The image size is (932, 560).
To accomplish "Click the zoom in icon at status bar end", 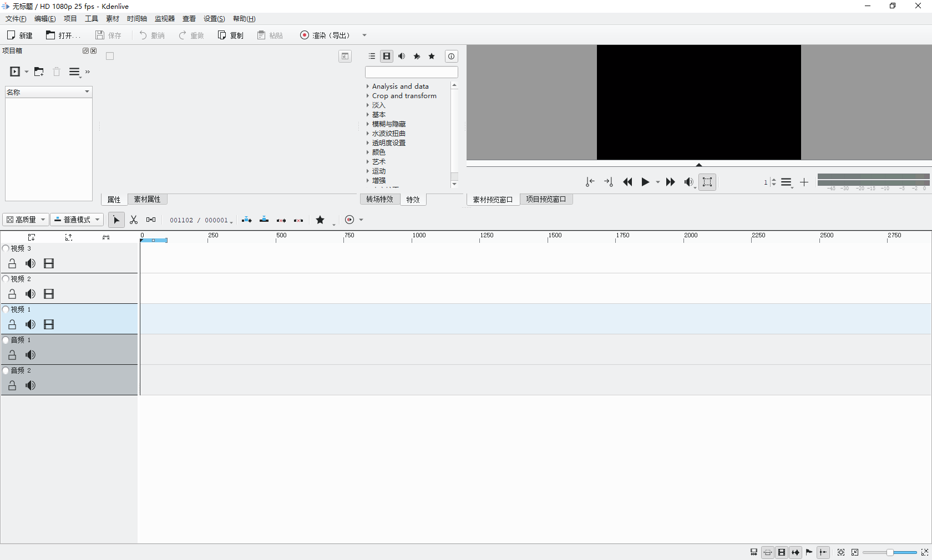I will click(925, 552).
